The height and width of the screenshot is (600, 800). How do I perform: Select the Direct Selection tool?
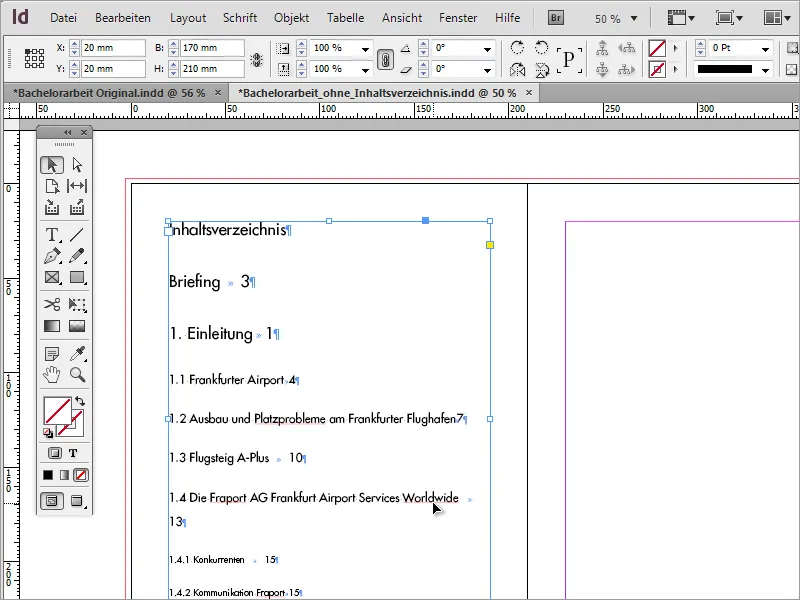[77, 165]
